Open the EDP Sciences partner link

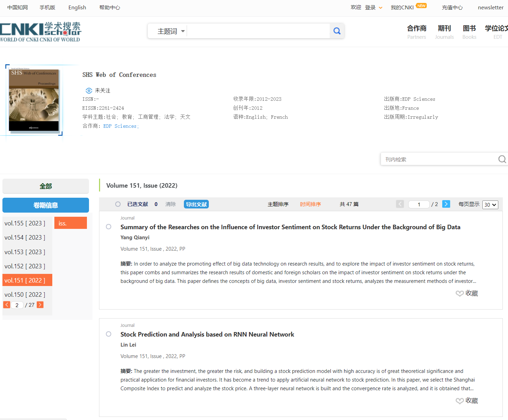[x=121, y=126]
